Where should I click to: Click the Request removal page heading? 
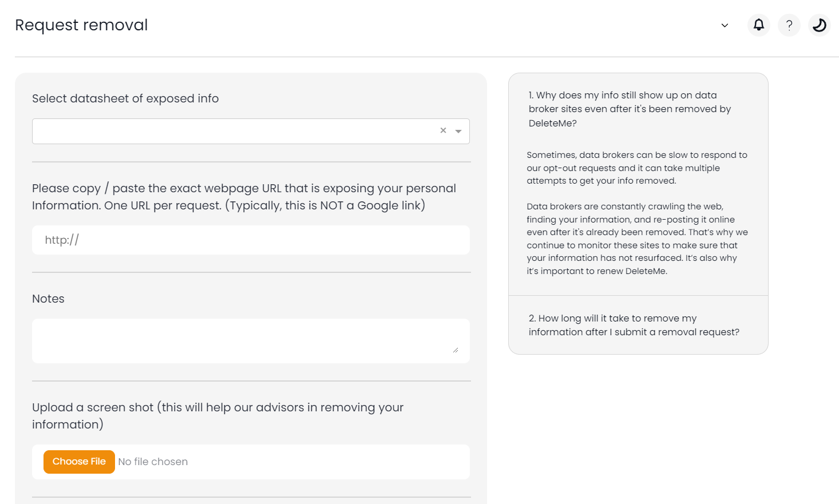(x=81, y=25)
